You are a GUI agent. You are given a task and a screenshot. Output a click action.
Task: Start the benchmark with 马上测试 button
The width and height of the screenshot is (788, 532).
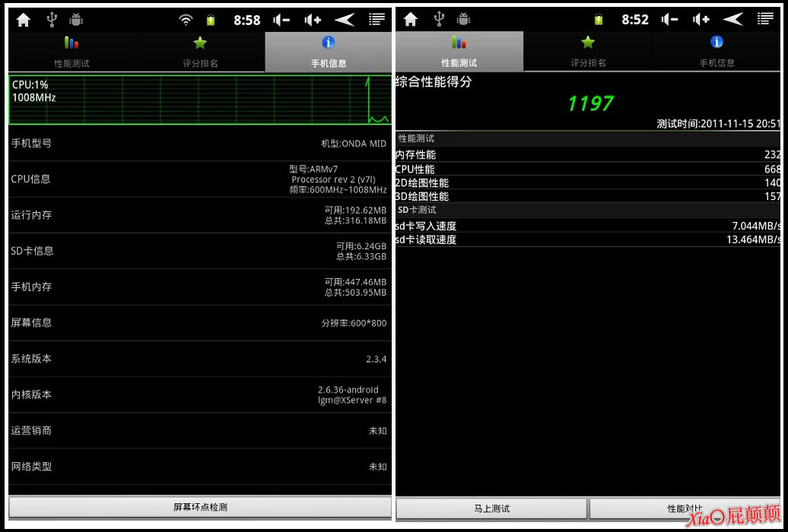pyautogui.click(x=491, y=508)
